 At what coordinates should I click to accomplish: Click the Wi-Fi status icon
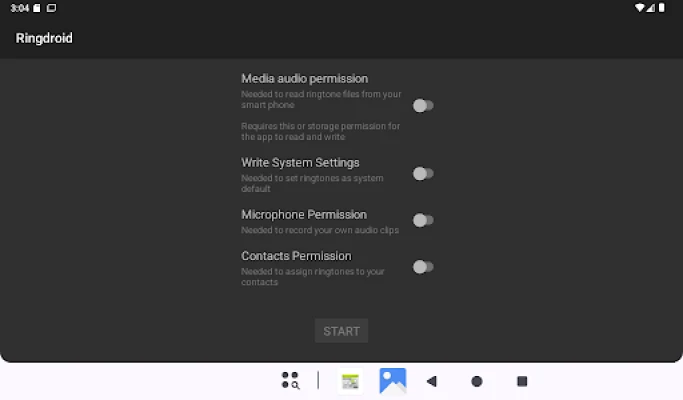(640, 8)
